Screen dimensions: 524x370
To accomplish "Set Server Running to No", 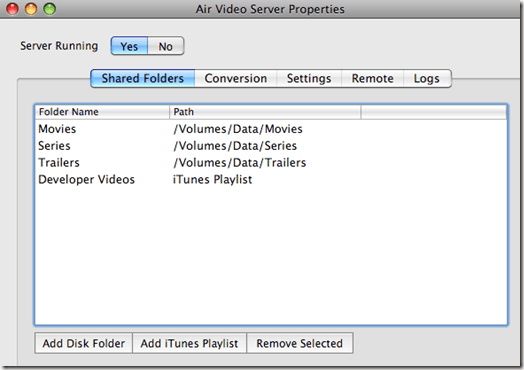I will (166, 46).
